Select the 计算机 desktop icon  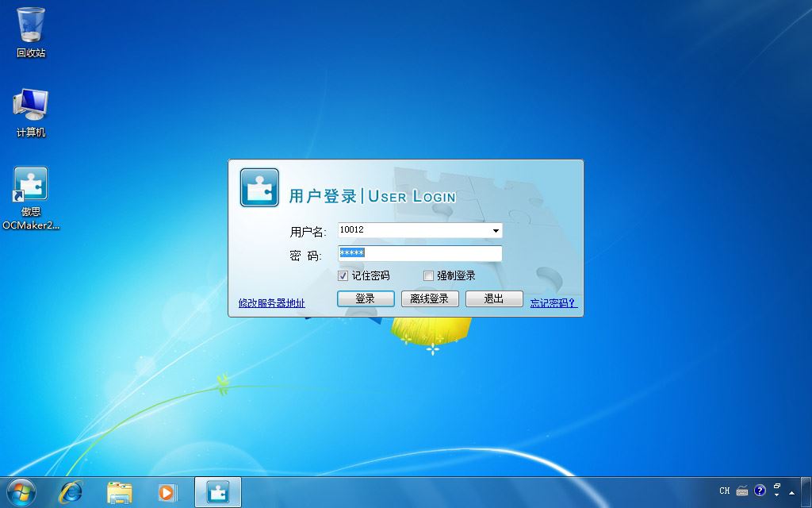(x=31, y=113)
